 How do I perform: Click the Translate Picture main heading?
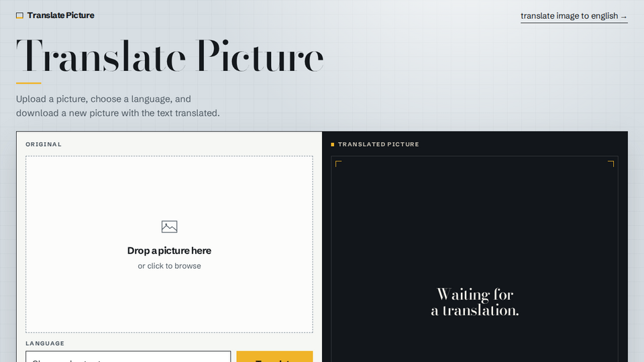170,56
